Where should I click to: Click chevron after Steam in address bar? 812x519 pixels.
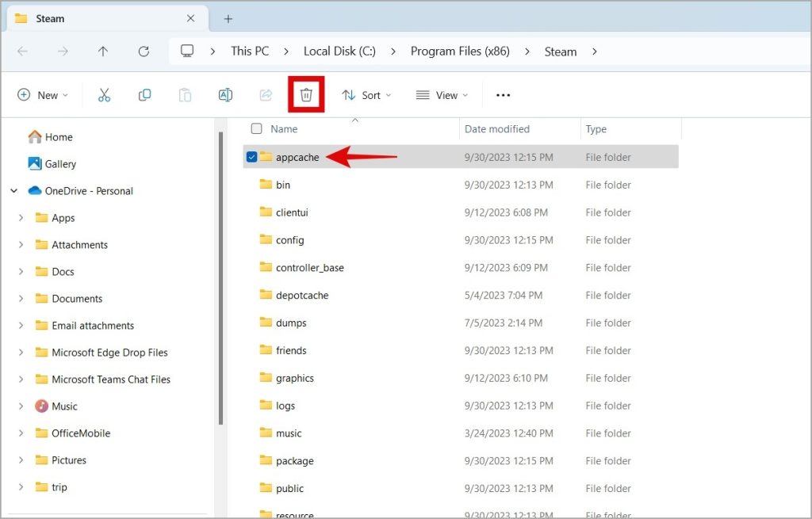[x=595, y=52]
